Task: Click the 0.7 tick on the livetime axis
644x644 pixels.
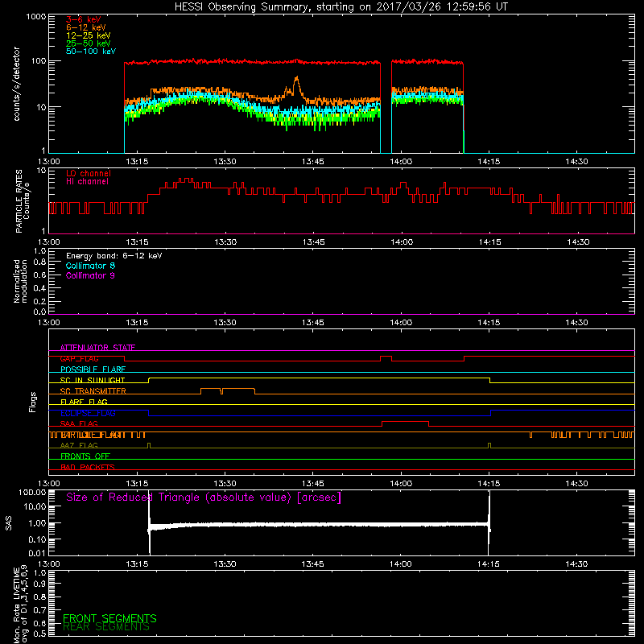Action: click(39, 609)
